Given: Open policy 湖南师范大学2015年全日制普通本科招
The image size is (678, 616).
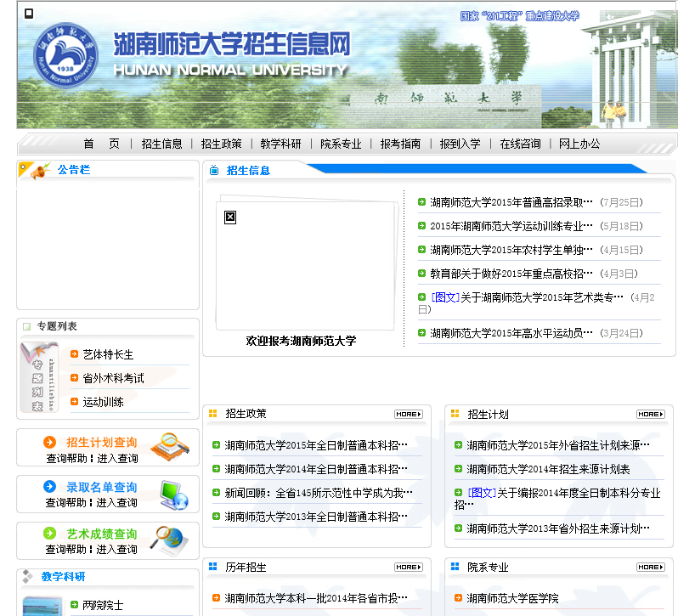Looking at the screenshot, I should point(316,445).
